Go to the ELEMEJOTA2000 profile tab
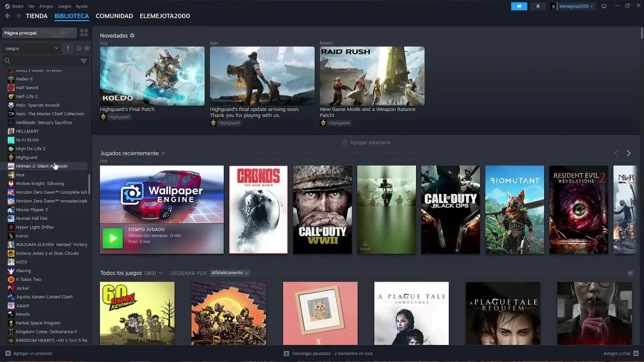The image size is (644, 362). coord(165,16)
